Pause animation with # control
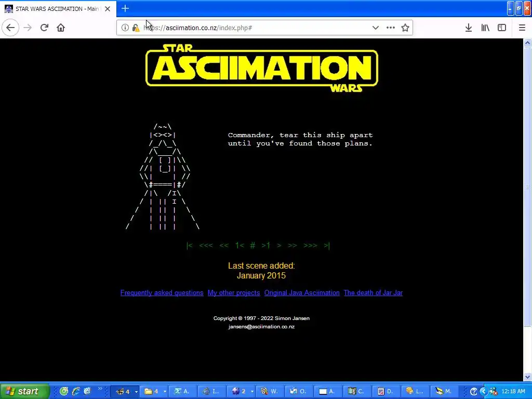 click(x=252, y=245)
